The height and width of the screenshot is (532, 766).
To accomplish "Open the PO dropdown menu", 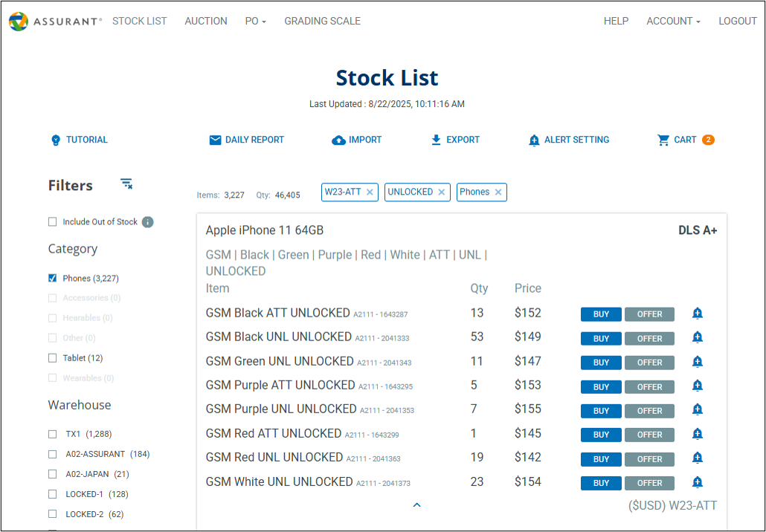I will coord(255,21).
